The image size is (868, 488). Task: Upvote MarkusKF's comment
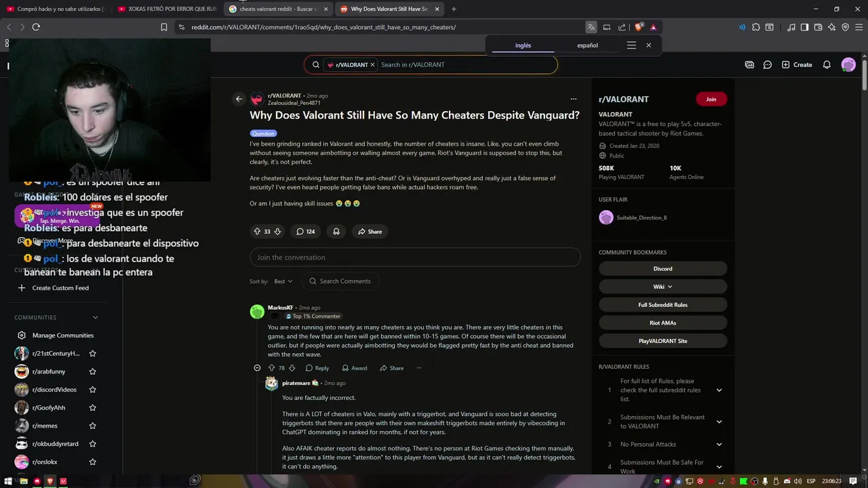271,368
